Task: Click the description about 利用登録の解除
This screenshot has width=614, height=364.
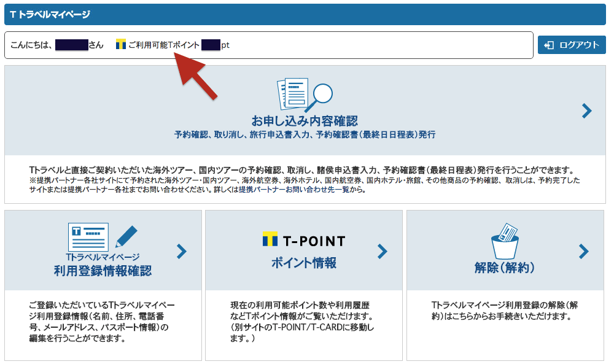Action: (505, 311)
